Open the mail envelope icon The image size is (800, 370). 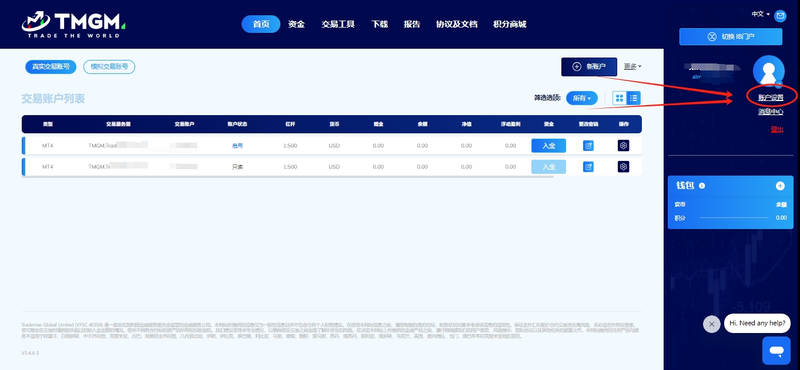point(780,16)
